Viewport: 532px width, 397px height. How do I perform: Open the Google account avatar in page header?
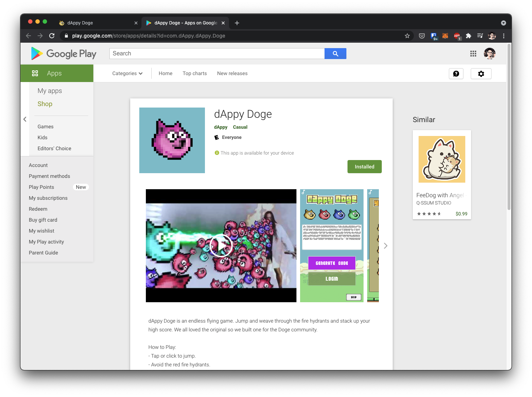pos(490,54)
